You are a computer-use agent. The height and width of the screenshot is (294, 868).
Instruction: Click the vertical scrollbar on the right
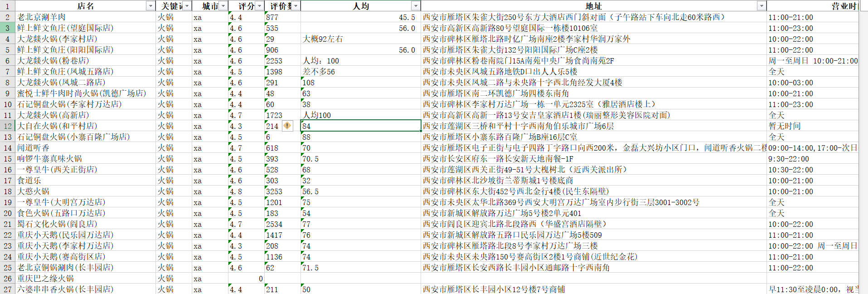tap(863, 147)
